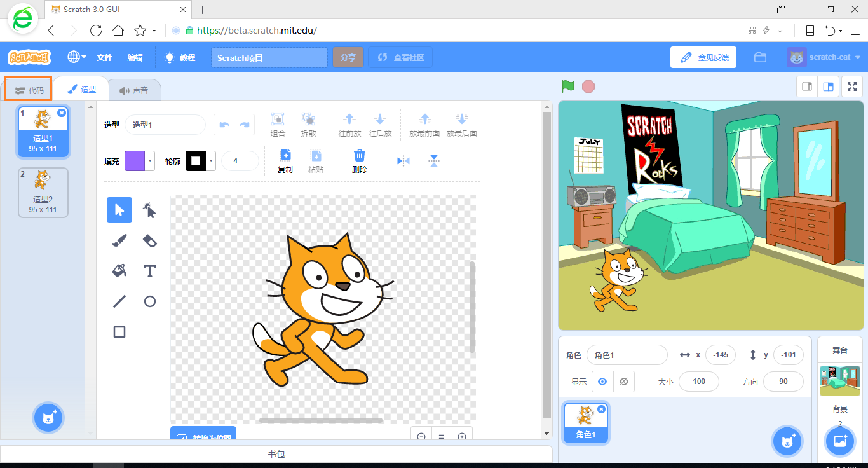The image size is (868, 468).
Task: Open the 编辑 menu
Action: [x=135, y=57]
